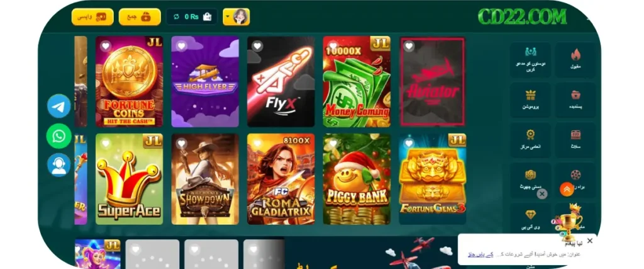Open the VIP diamond icon
The image size is (644, 269).
(x=531, y=215)
